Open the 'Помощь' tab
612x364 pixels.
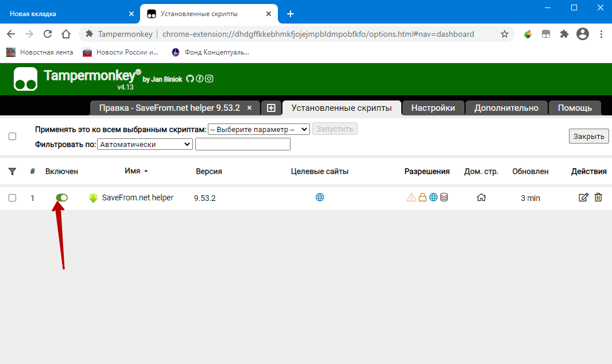pyautogui.click(x=575, y=108)
